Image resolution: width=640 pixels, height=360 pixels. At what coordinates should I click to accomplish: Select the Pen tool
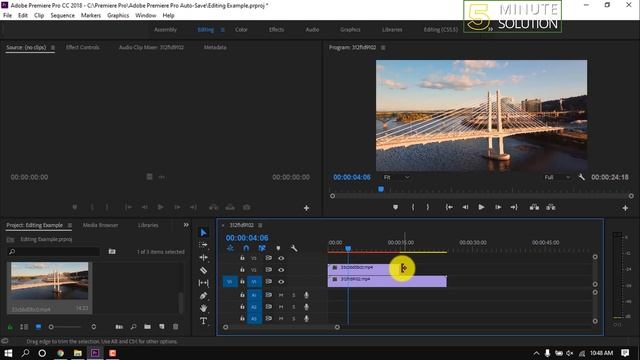coord(203,295)
